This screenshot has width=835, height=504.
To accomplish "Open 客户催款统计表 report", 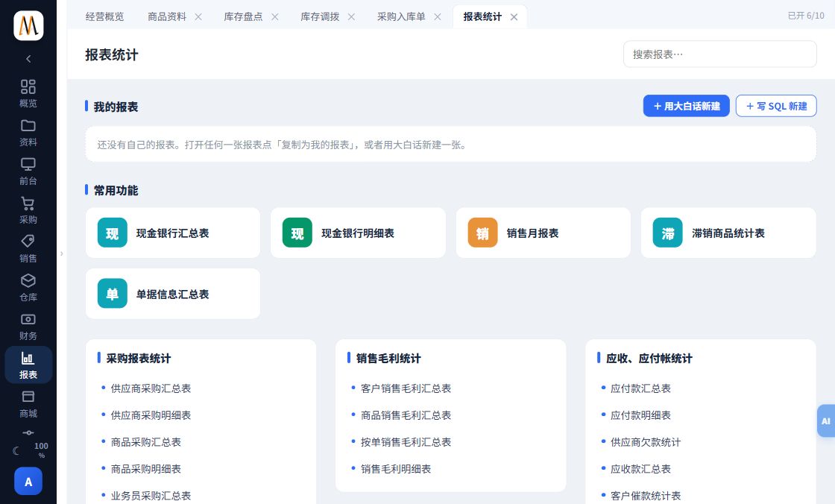I will pyautogui.click(x=646, y=496).
